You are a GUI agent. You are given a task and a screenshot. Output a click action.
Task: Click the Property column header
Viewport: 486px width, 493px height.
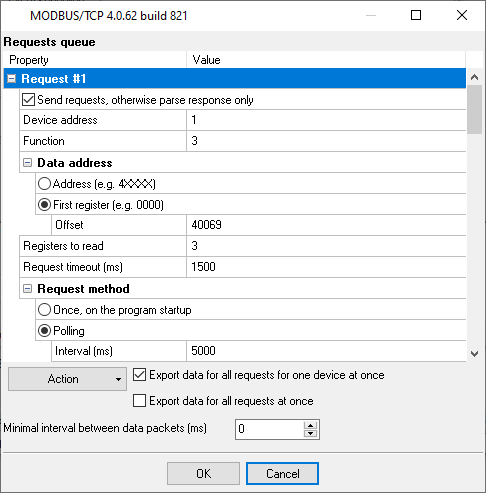click(x=95, y=60)
